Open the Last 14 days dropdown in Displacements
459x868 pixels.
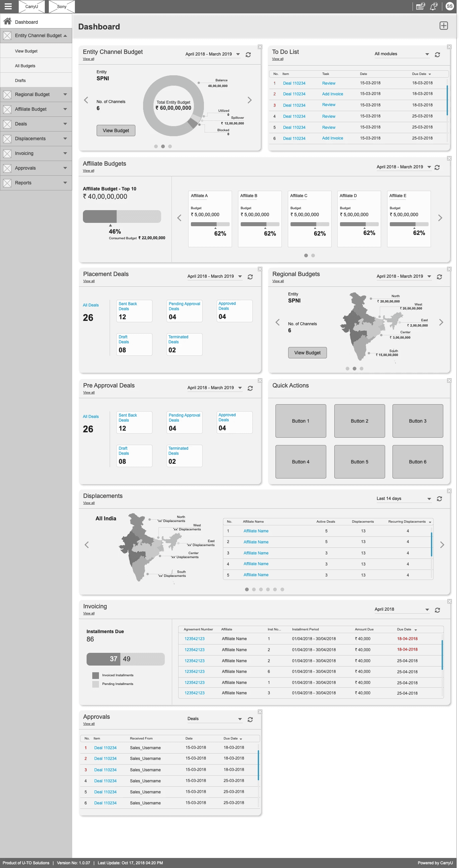[404, 499]
